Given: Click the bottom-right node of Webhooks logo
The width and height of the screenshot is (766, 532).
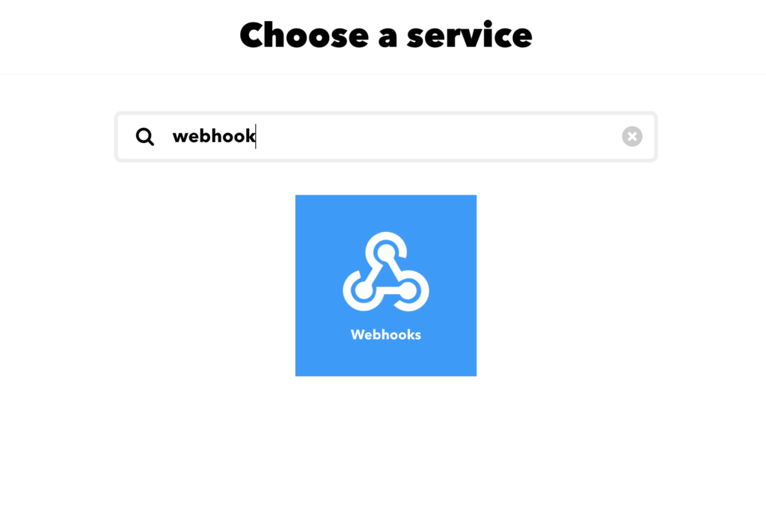Looking at the screenshot, I should click(408, 291).
